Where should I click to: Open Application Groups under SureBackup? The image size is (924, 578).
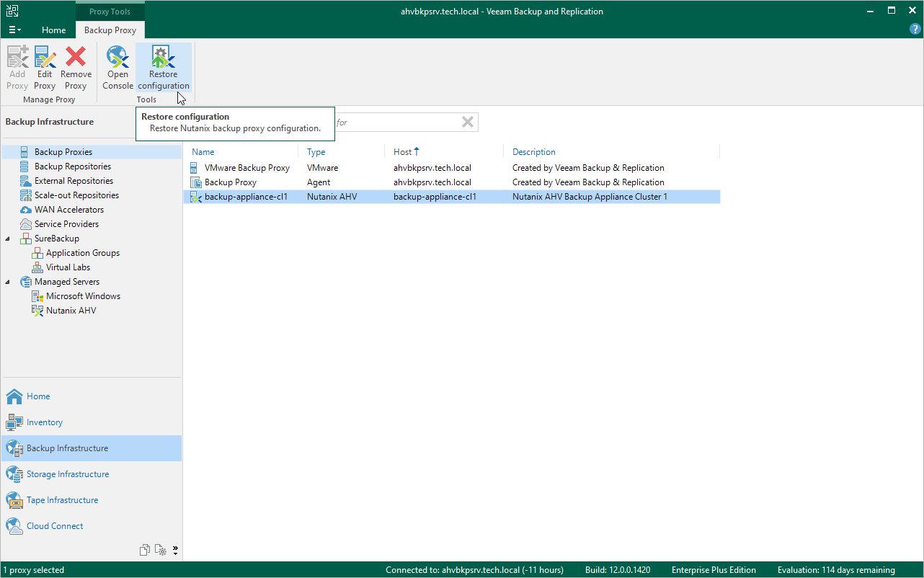tap(83, 253)
